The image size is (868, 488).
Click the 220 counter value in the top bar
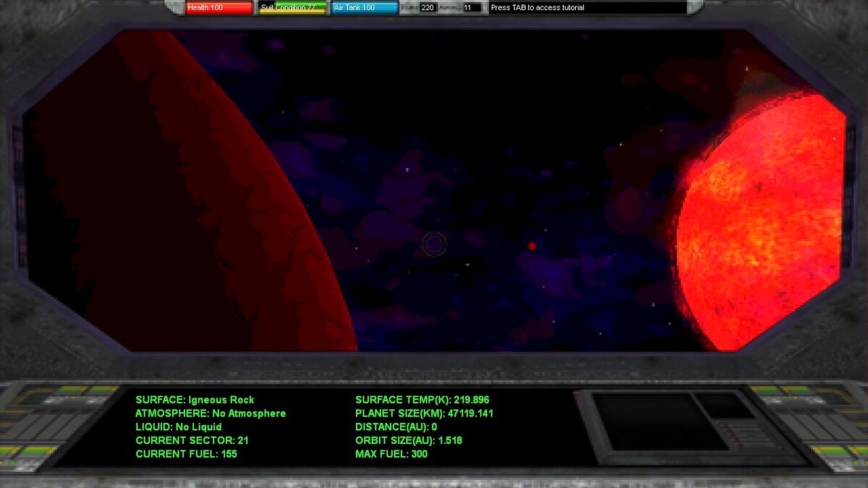pos(427,7)
